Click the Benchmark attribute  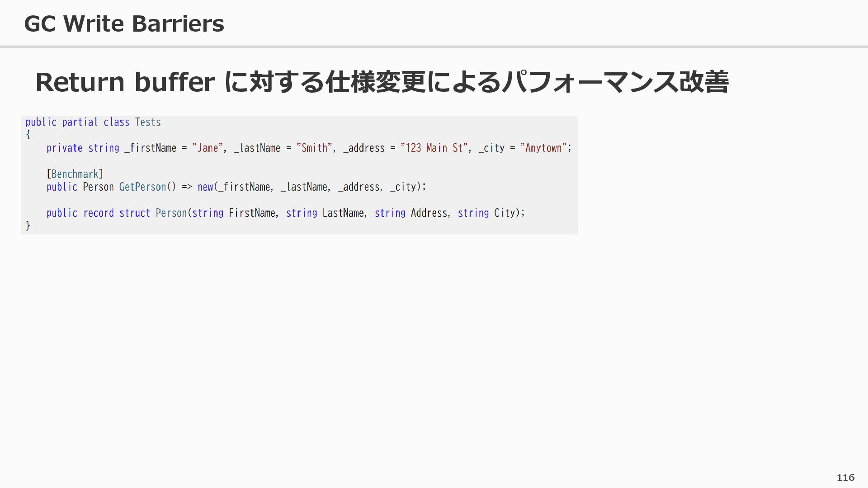(75, 174)
